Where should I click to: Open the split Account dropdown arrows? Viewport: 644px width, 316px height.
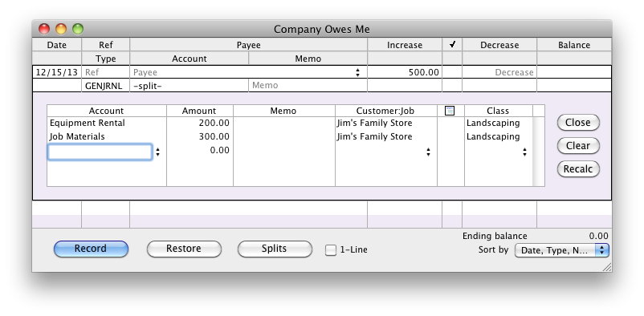[157, 152]
